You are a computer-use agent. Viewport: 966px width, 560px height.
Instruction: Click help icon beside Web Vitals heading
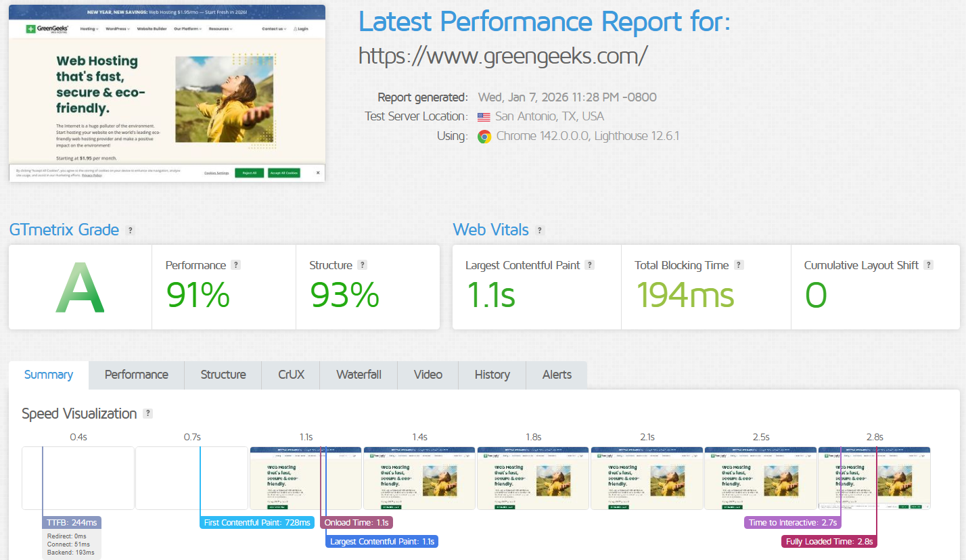point(540,231)
